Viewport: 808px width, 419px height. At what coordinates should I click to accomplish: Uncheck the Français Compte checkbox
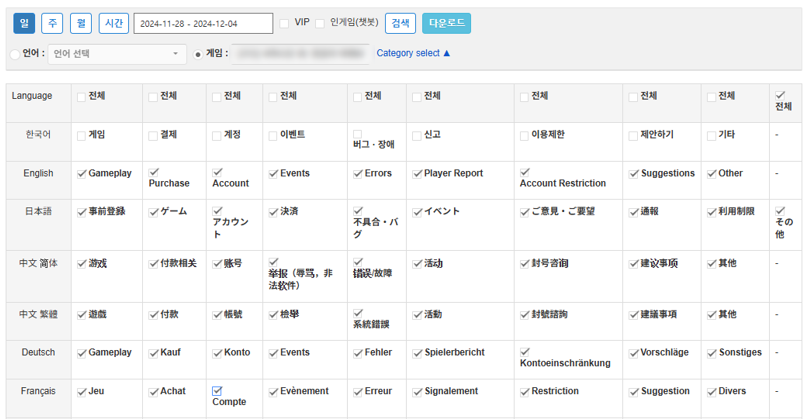point(217,390)
